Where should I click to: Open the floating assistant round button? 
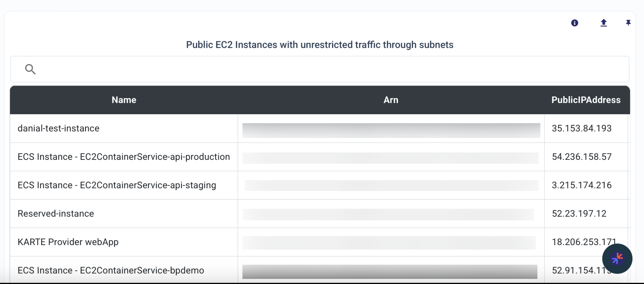click(x=617, y=259)
